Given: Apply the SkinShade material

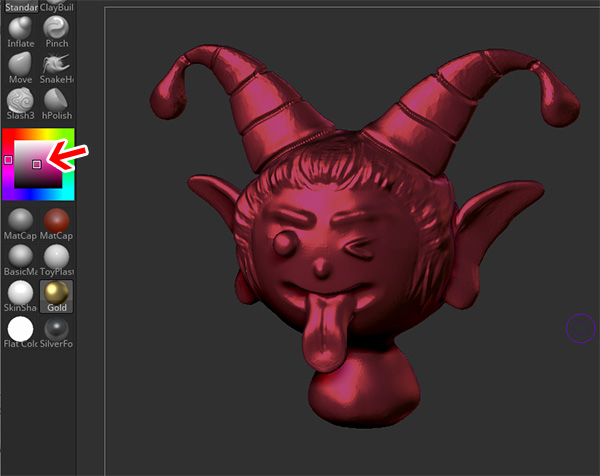Looking at the screenshot, I should [x=20, y=292].
